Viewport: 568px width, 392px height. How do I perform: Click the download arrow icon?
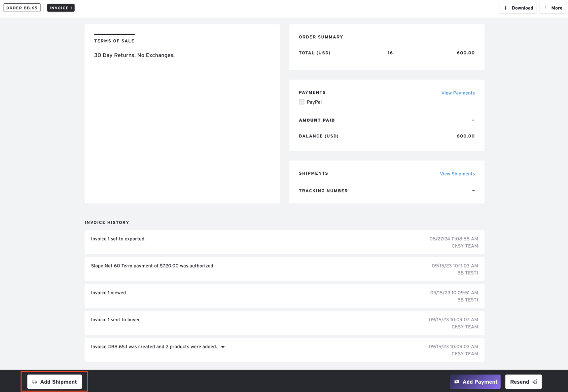point(506,8)
